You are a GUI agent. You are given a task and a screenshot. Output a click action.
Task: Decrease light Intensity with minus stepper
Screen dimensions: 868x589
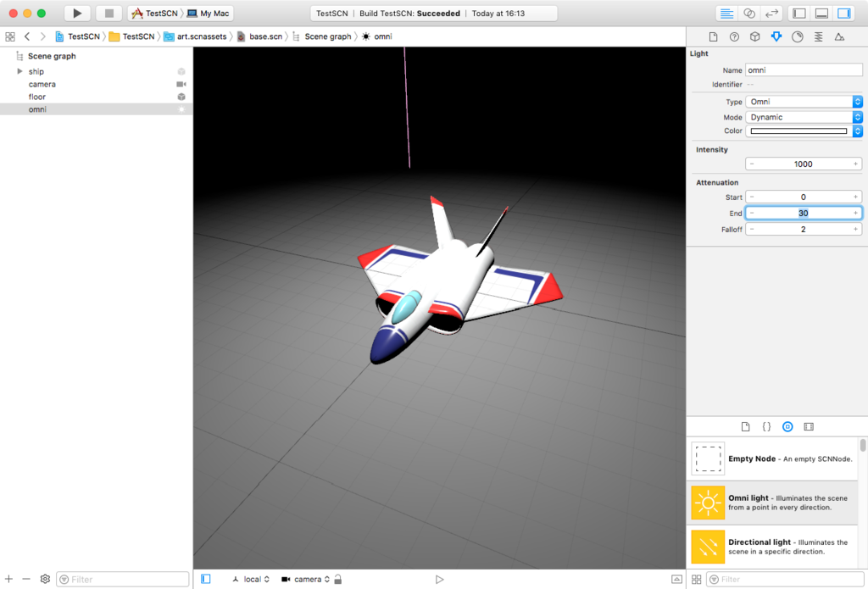coord(752,164)
